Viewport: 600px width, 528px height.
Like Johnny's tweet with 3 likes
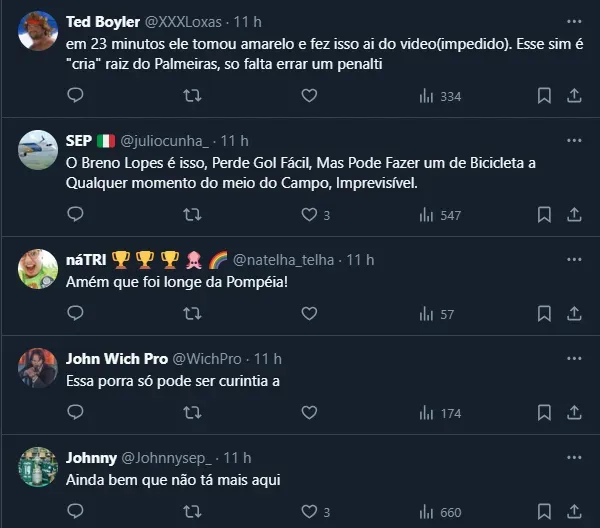coord(310,512)
